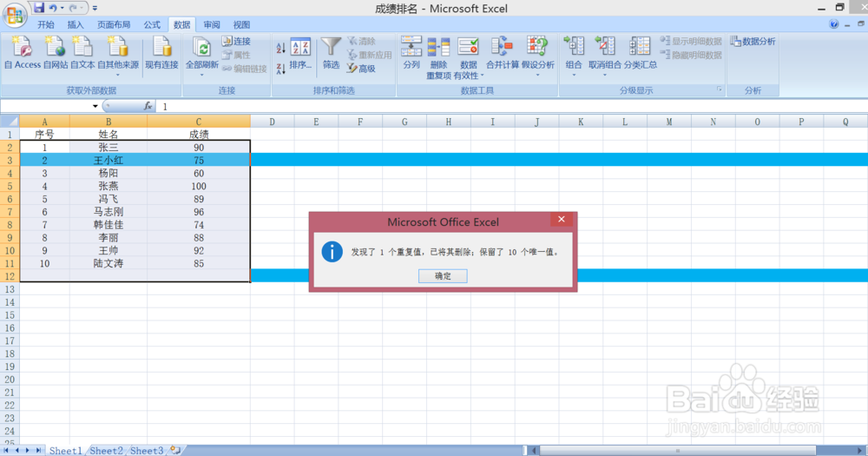Image resolution: width=868 pixels, height=456 pixels.
Task: Import data from web (自网站)
Action: [56, 53]
